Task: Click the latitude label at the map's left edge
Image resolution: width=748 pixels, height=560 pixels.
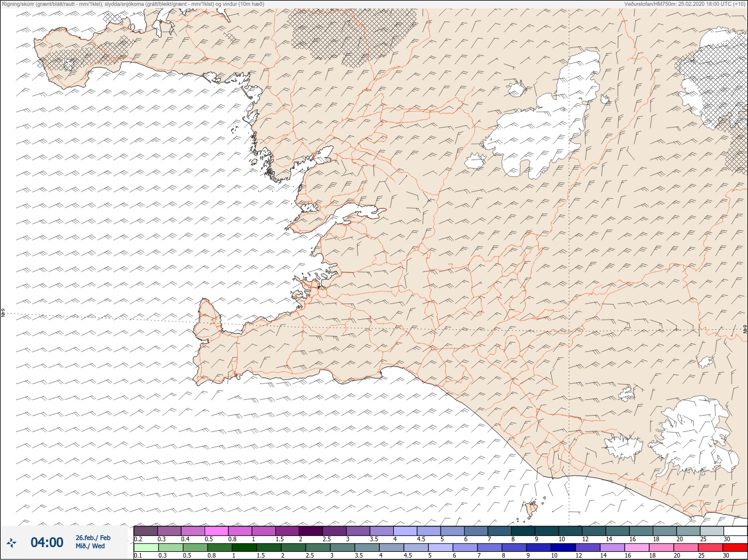Action: pyautogui.click(x=3, y=314)
